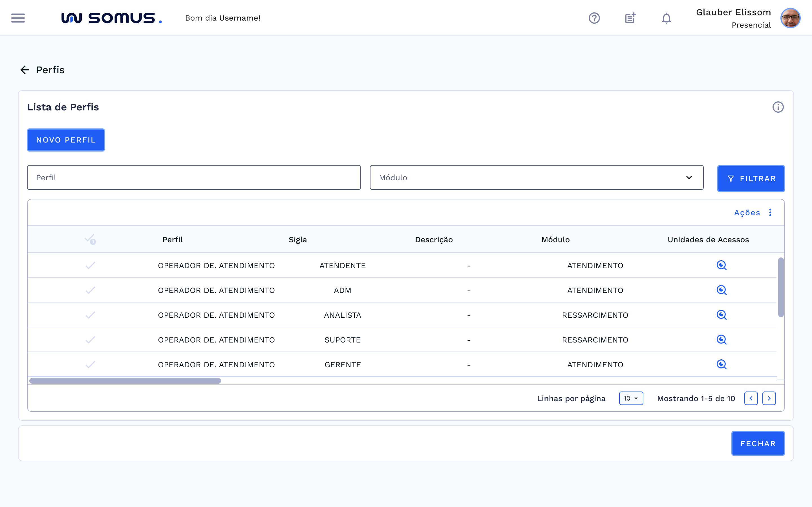The image size is (812, 507).
Task: Open access units for ANALISTA row
Action: tap(721, 315)
